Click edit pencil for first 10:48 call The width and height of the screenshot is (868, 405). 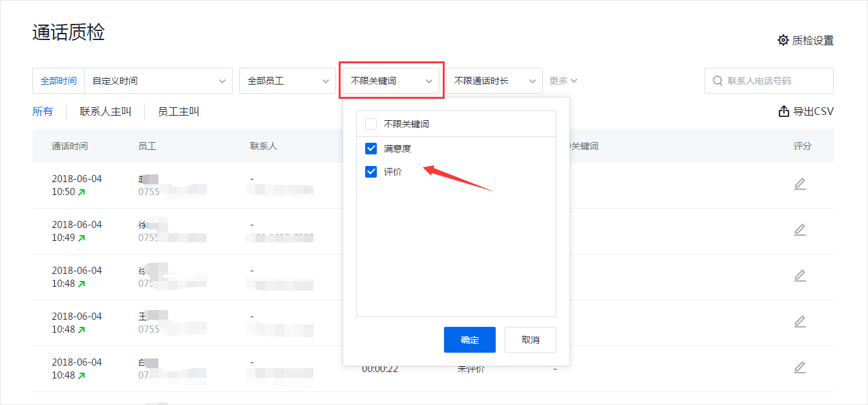tap(799, 276)
